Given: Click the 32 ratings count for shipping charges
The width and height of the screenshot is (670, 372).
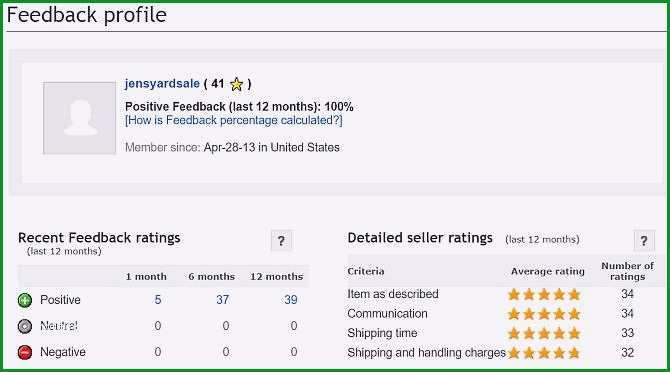Looking at the screenshot, I should point(627,353).
